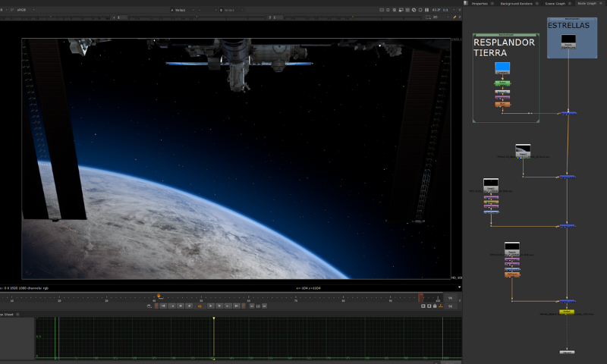Jump to previous keyframe button
This screenshot has width=607, height=364.
[x=172, y=306]
